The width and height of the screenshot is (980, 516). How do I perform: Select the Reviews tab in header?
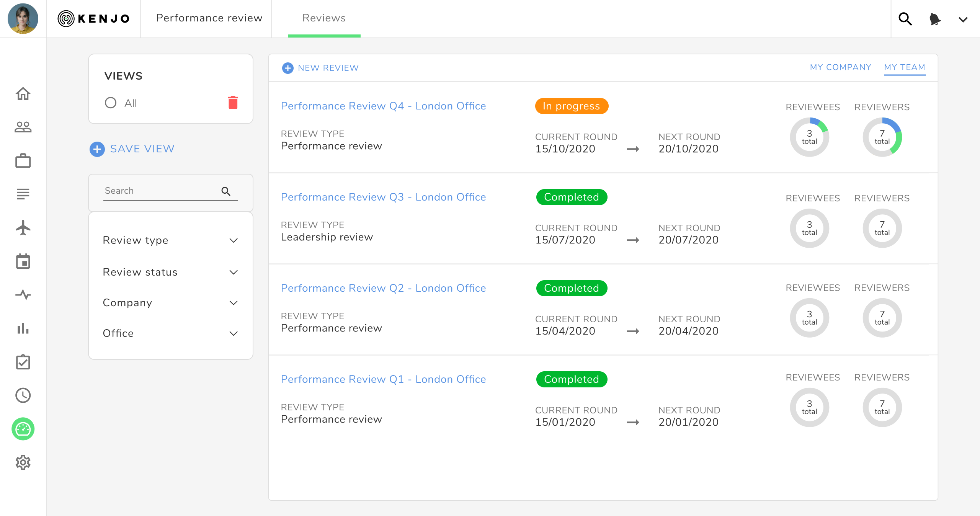point(324,18)
